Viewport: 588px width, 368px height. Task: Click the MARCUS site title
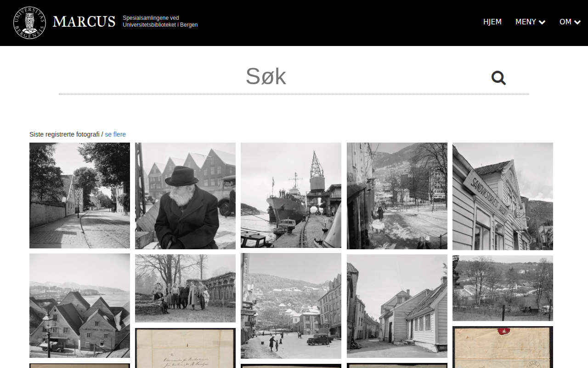pos(84,22)
